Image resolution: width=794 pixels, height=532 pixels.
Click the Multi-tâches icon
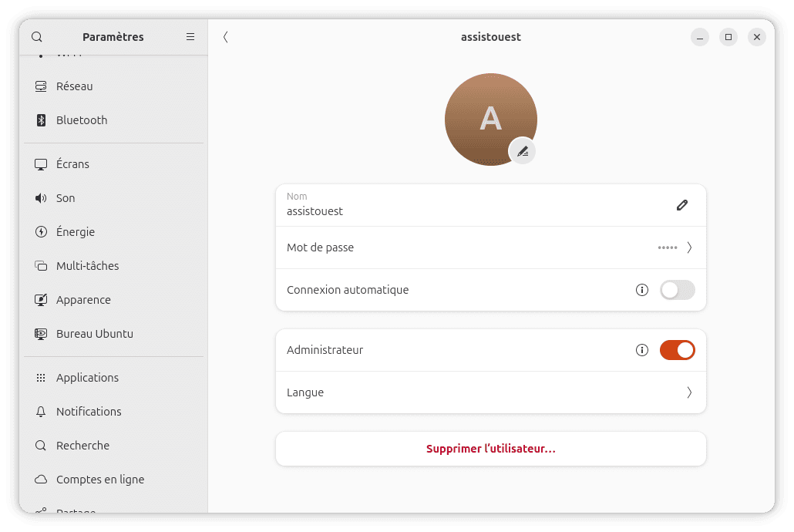[41, 266]
